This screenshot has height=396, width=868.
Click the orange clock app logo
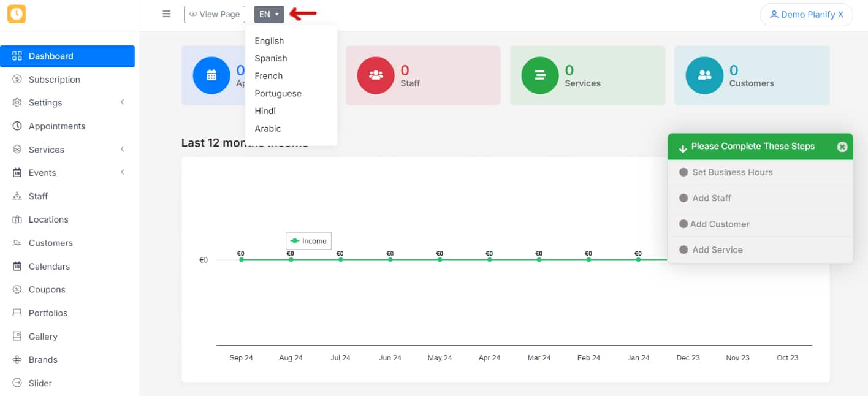17,14
